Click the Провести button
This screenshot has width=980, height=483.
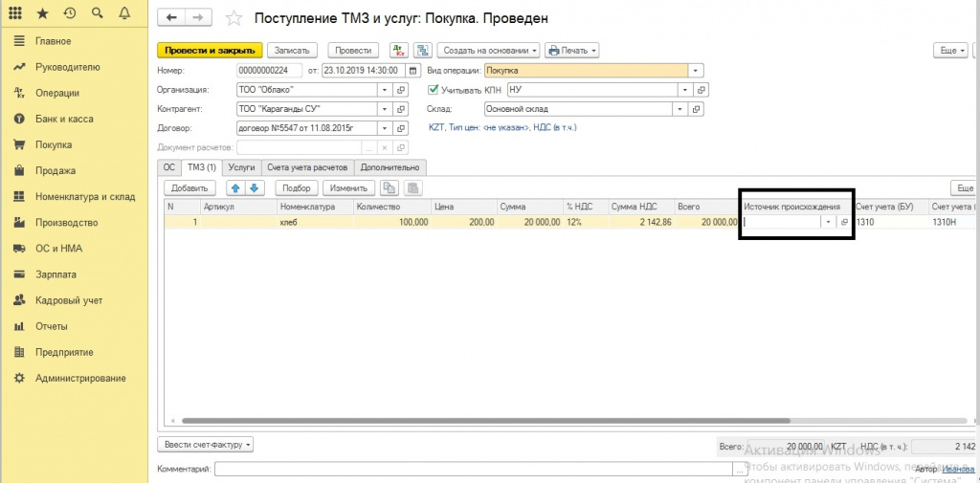pyautogui.click(x=353, y=51)
